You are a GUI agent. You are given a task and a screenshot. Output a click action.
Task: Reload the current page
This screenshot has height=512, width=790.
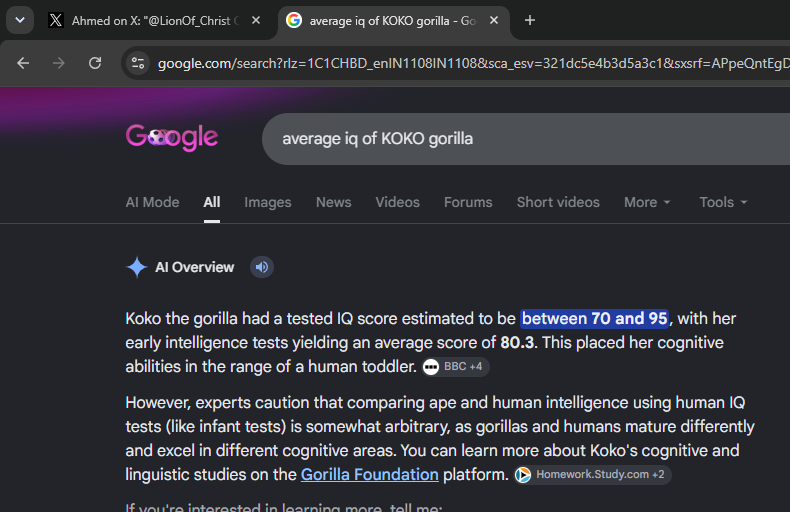tap(95, 63)
